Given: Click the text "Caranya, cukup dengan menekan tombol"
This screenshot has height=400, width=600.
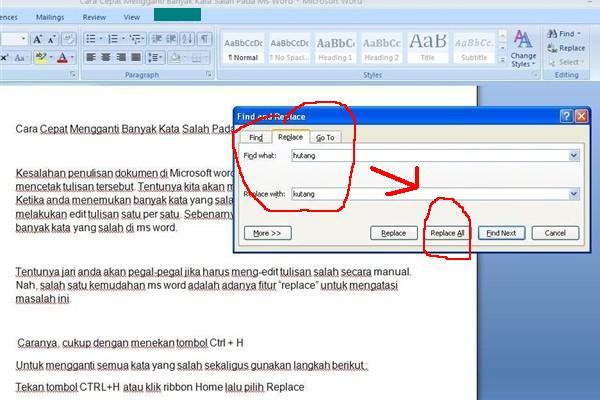Looking at the screenshot, I should (x=112, y=343).
